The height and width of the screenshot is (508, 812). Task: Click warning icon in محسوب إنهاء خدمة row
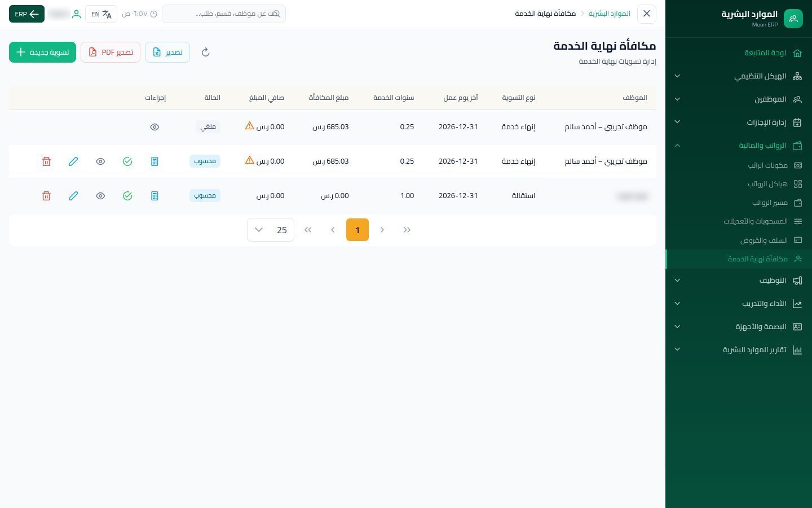click(x=249, y=160)
